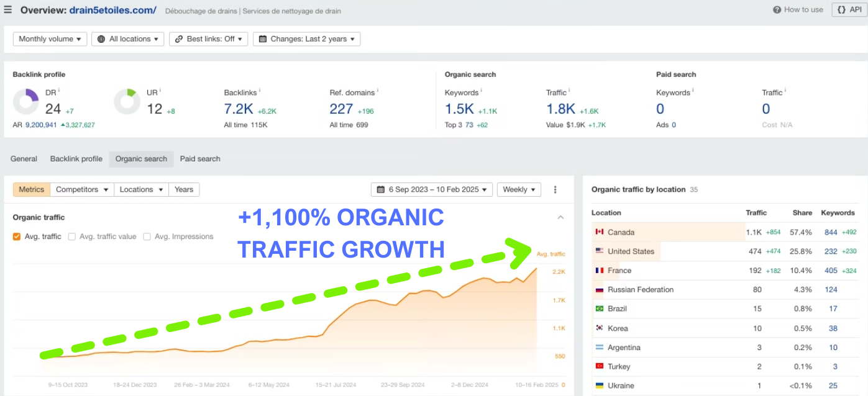This screenshot has height=396, width=868.
Task: Enable the Avg. Impressions checkbox
Action: [147, 236]
